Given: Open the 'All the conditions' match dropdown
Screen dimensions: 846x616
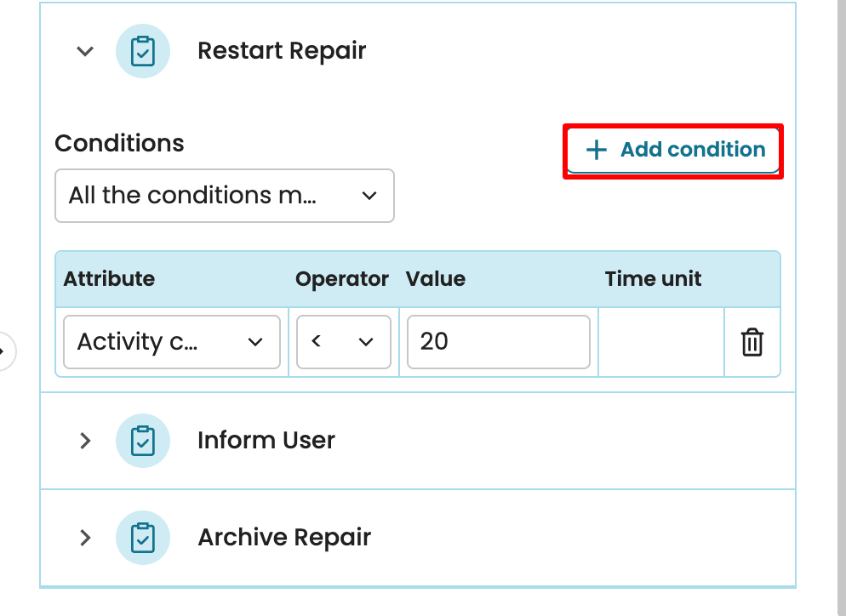Looking at the screenshot, I should tap(224, 196).
